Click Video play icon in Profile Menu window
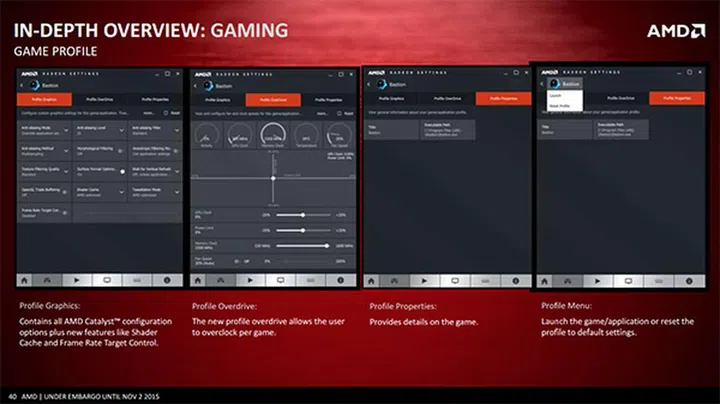Viewport: 720px width, 404px height. pyautogui.click(x=597, y=281)
